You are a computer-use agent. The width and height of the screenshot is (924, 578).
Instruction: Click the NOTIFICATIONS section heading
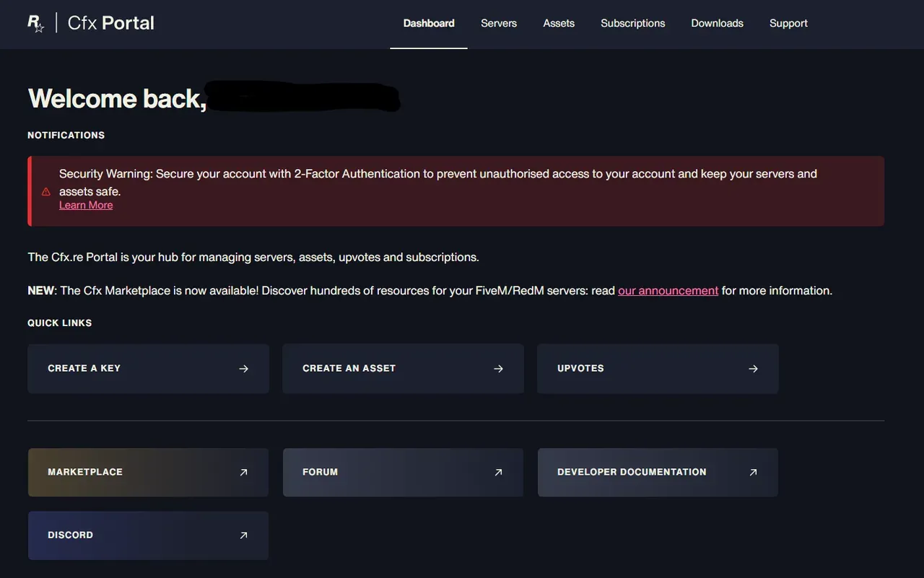pos(66,136)
